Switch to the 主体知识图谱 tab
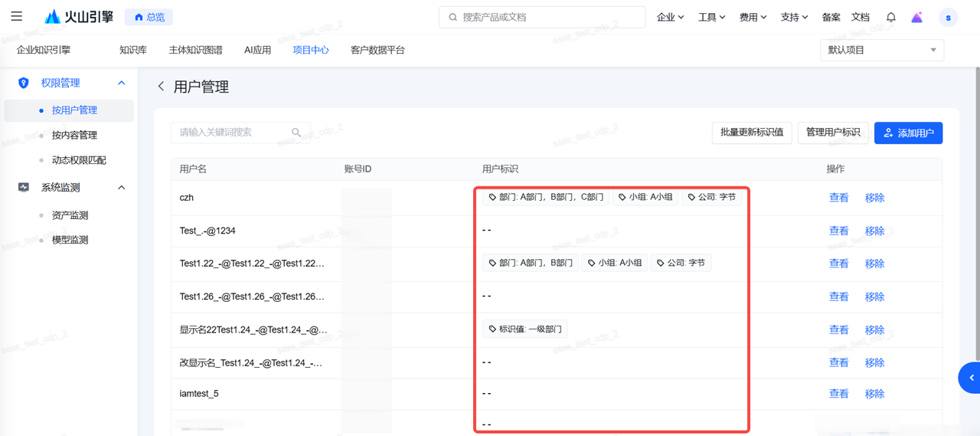980x436 pixels. 195,50
